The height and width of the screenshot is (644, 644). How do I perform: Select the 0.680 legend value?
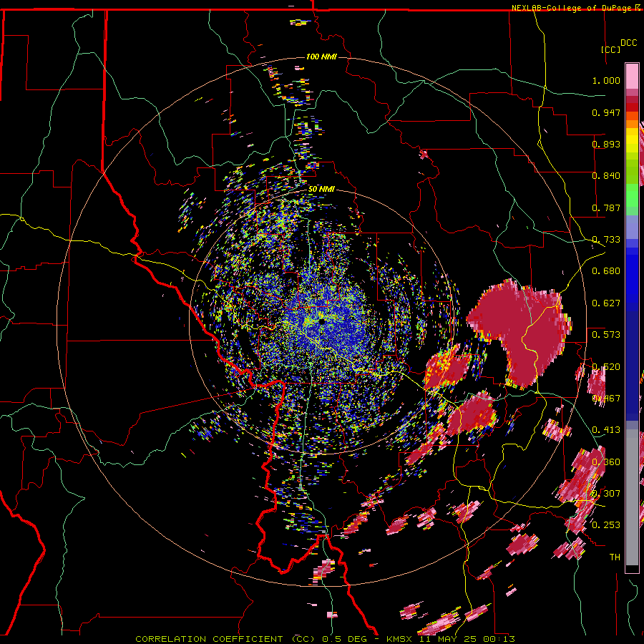[x=606, y=271]
